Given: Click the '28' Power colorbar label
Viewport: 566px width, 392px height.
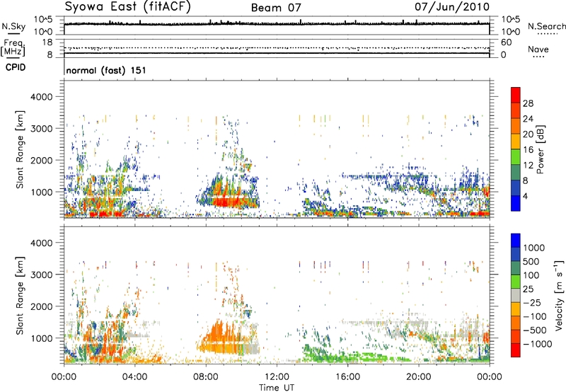Looking at the screenshot, I should [x=528, y=103].
